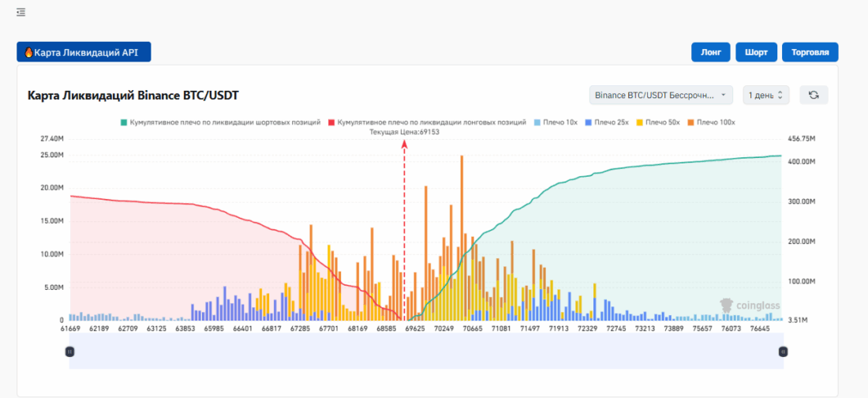The image size is (868, 398).
Task: Click the chart title Карта Ликвидаций Binance BTC/USDT
Action: [133, 96]
